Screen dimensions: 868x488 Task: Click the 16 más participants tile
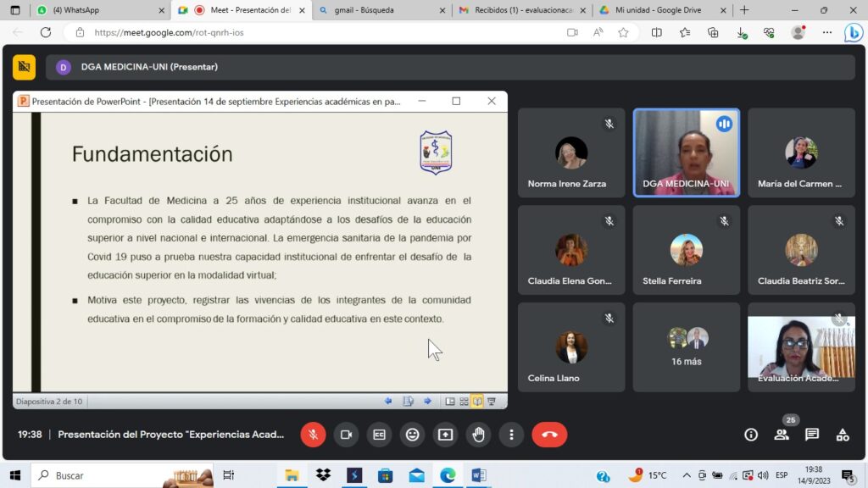tap(686, 347)
